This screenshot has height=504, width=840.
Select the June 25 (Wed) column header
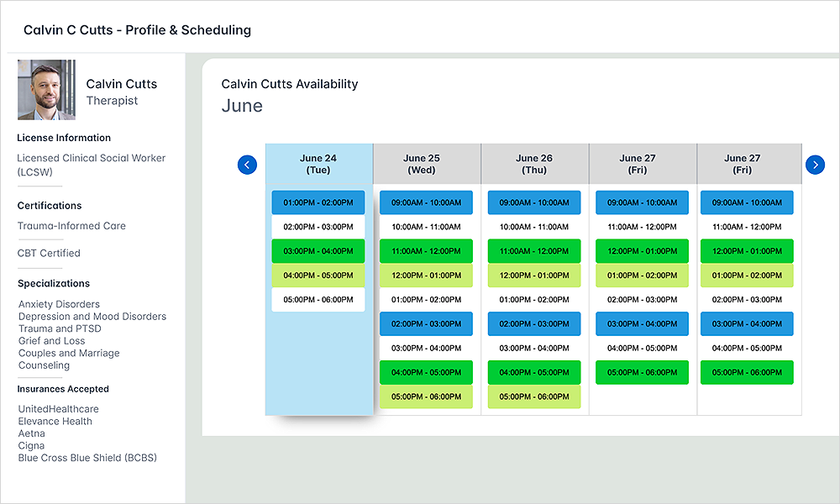point(426,164)
